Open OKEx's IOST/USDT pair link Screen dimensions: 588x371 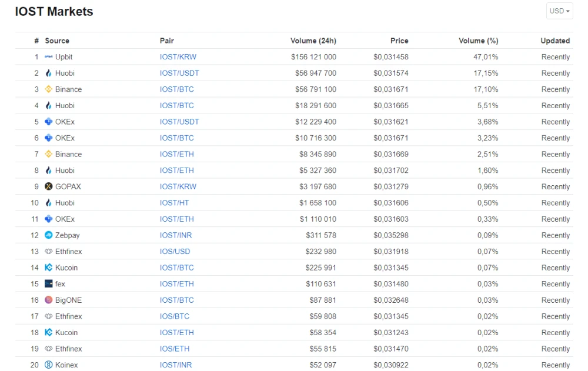click(x=179, y=122)
